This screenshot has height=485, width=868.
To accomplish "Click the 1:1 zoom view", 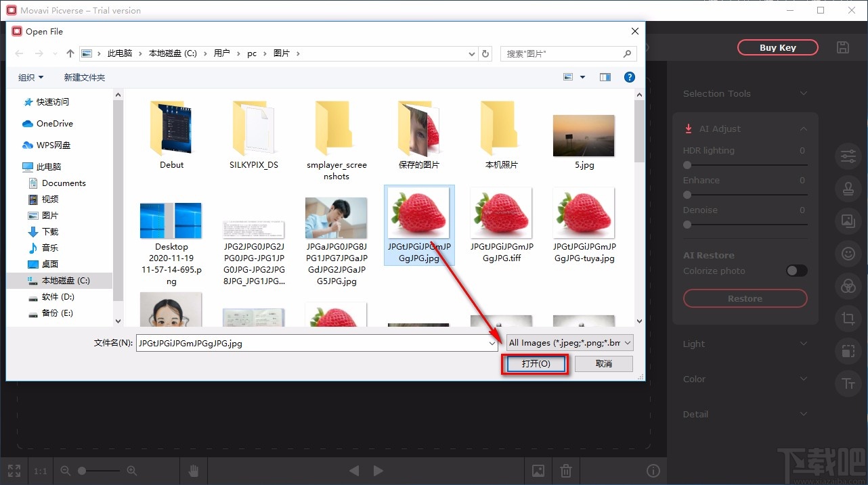I will tap(40, 470).
